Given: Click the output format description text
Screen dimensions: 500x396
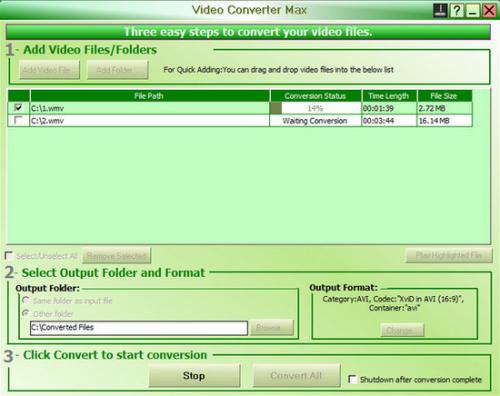Looking at the screenshot, I should tap(394, 303).
